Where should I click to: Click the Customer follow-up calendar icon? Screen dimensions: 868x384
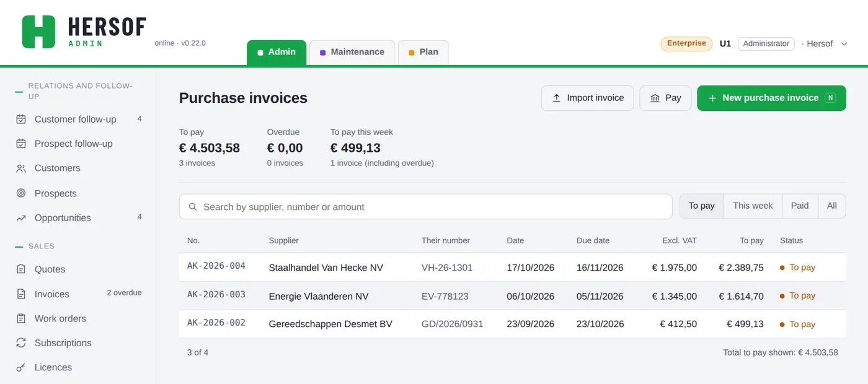21,119
